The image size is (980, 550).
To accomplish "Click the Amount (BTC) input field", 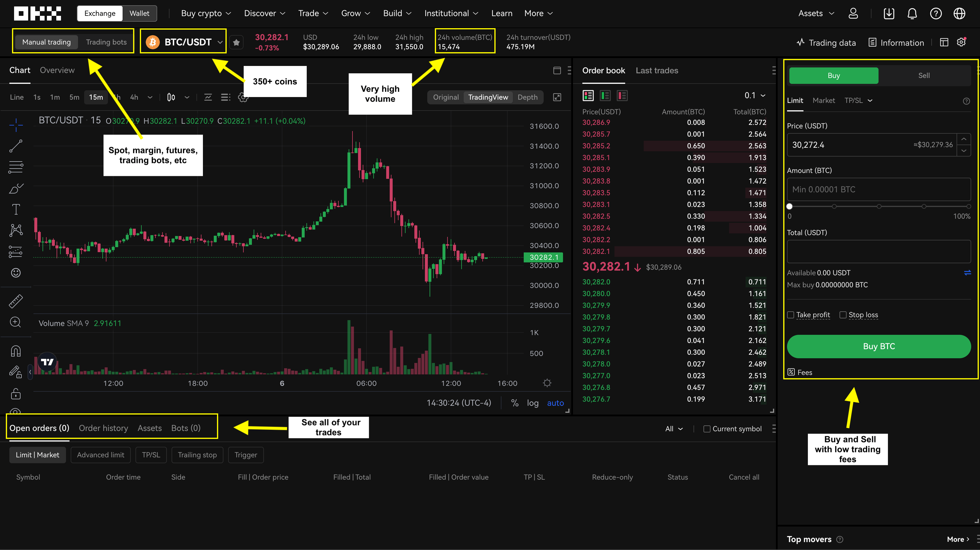I will pos(879,189).
